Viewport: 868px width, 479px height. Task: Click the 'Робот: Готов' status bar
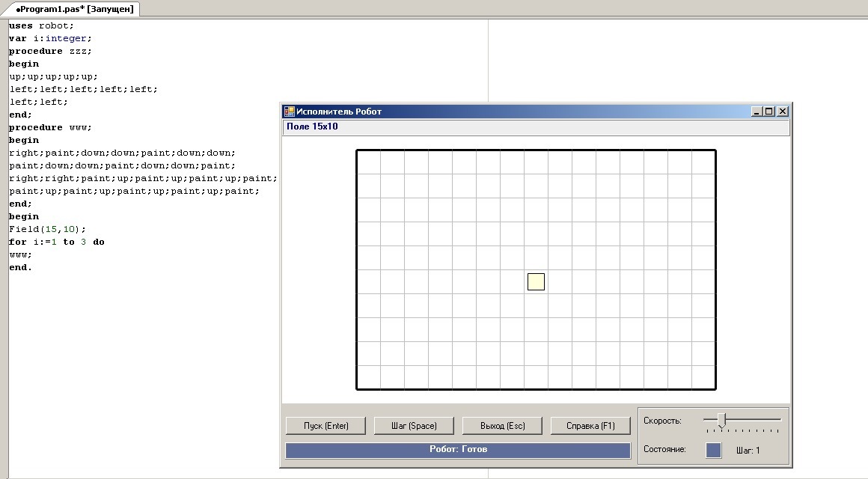tap(458, 450)
